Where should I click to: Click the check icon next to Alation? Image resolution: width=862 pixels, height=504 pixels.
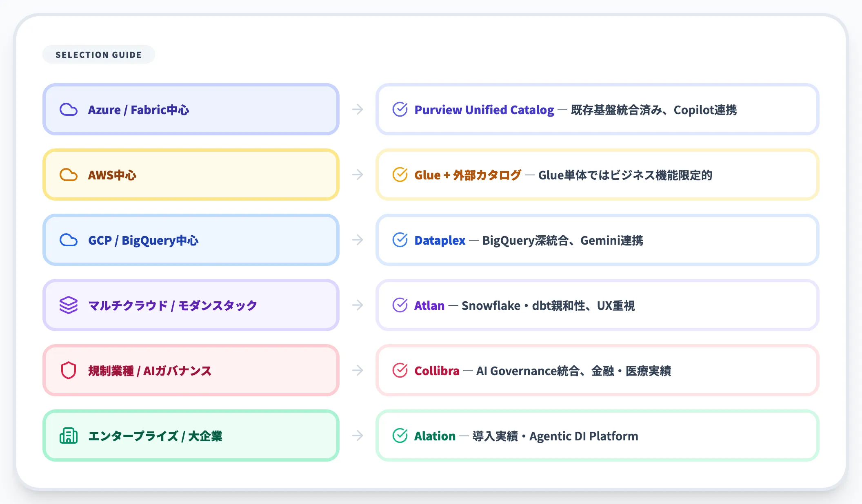tap(400, 436)
